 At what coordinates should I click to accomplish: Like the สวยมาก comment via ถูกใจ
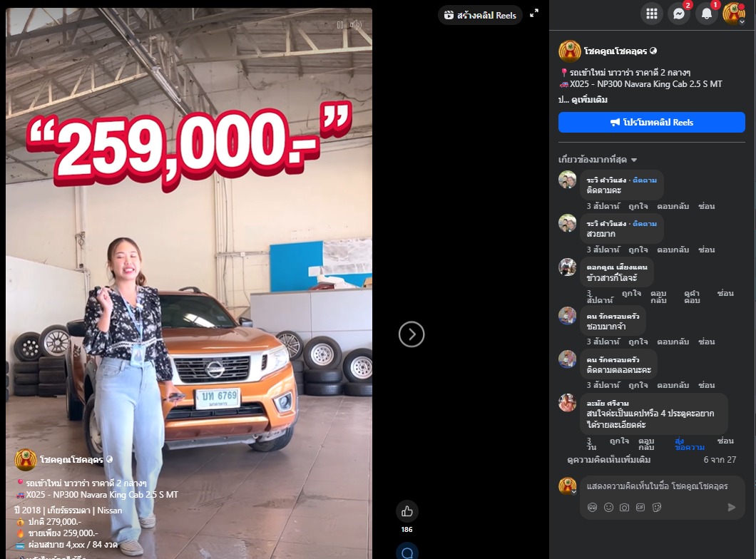(x=638, y=250)
